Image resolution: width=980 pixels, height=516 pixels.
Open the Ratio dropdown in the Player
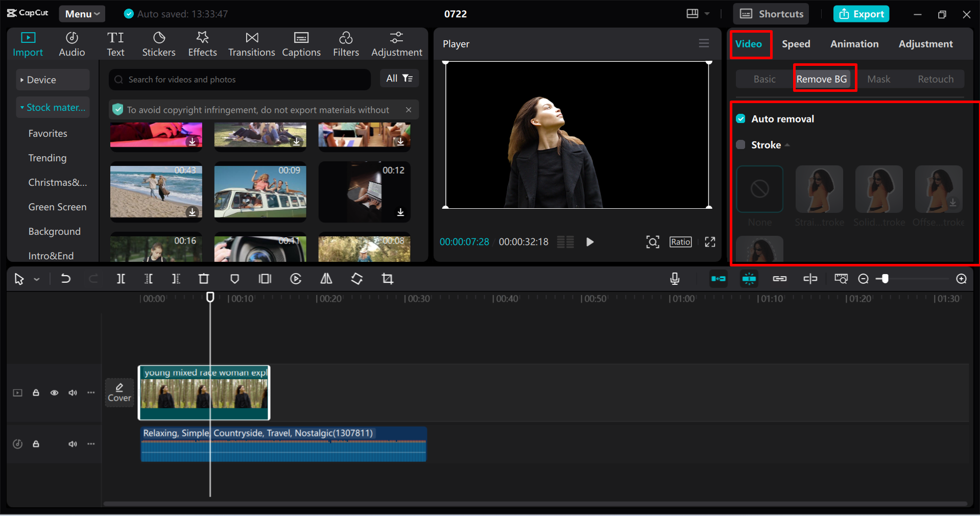(x=680, y=241)
